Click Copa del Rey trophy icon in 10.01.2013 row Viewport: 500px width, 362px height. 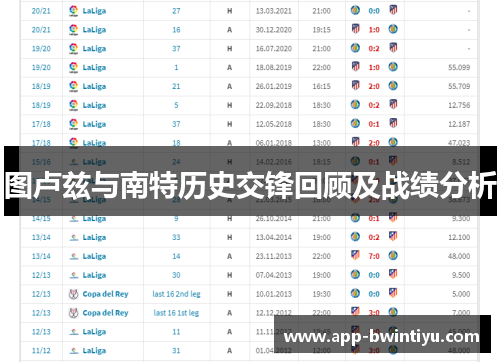tap(73, 294)
